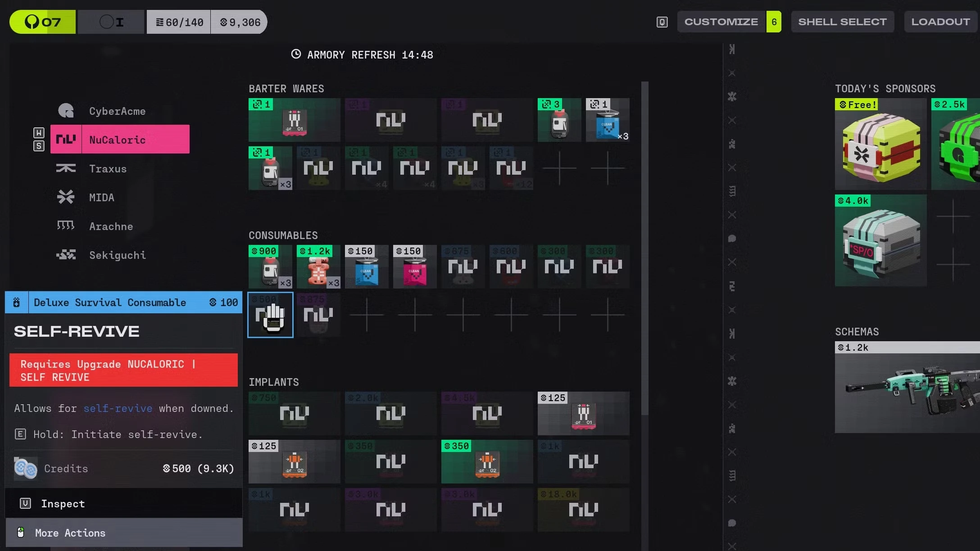Click the credits balance 9,306
980x551 pixels.
click(x=239, y=22)
